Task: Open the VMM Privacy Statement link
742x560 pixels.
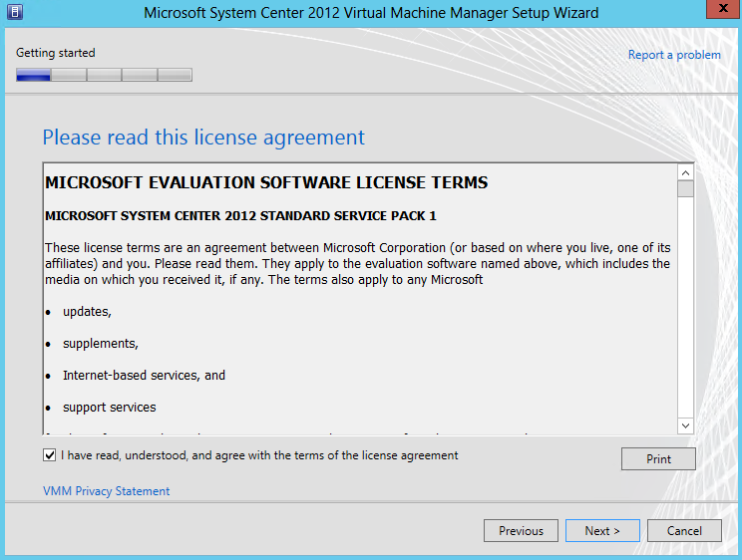Action: (x=106, y=491)
